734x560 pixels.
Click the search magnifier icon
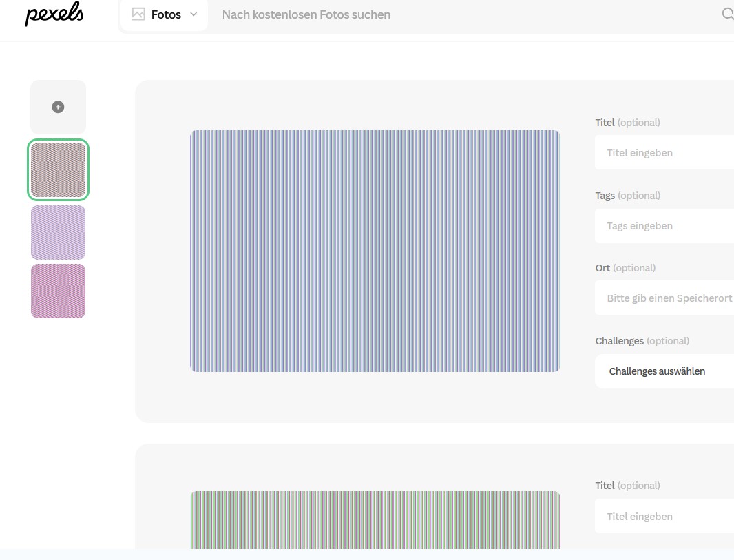727,14
